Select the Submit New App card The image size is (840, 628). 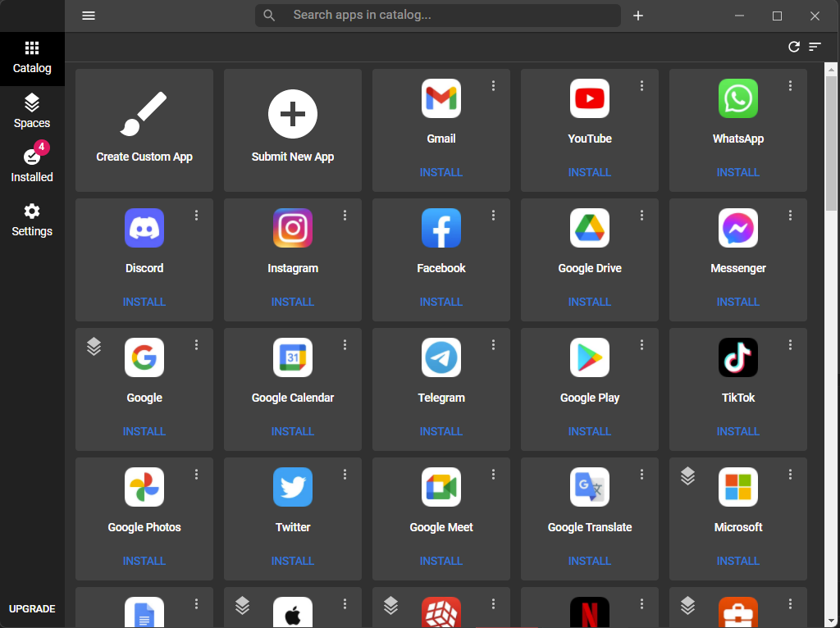coord(293,130)
